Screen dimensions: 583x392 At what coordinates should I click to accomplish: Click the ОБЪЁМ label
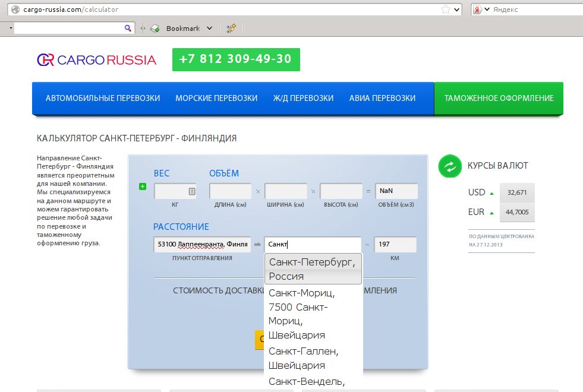click(224, 173)
